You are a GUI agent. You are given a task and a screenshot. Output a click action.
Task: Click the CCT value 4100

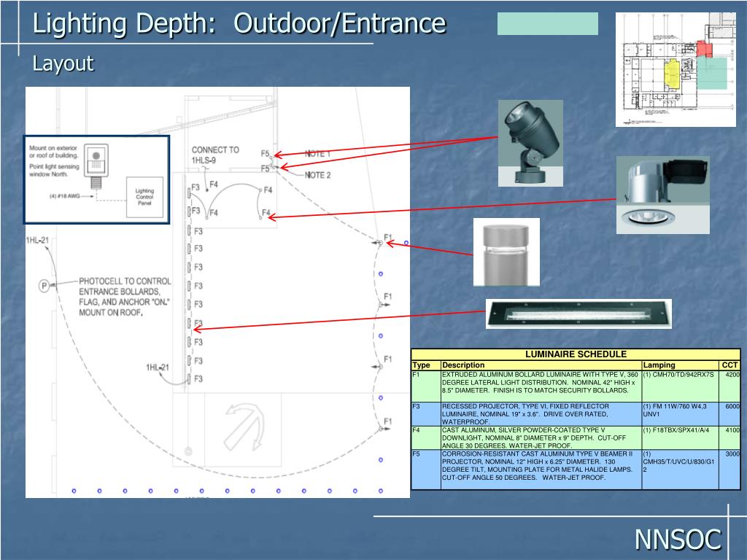click(x=732, y=430)
